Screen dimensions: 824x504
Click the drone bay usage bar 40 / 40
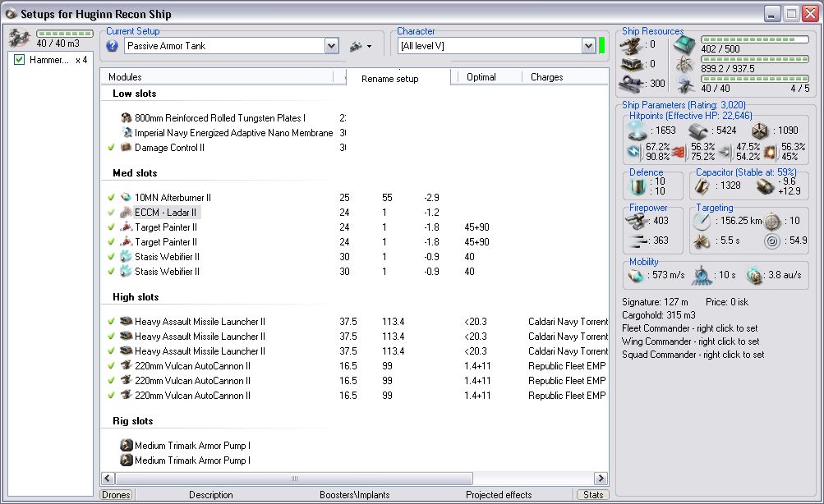pyautogui.click(x=755, y=79)
